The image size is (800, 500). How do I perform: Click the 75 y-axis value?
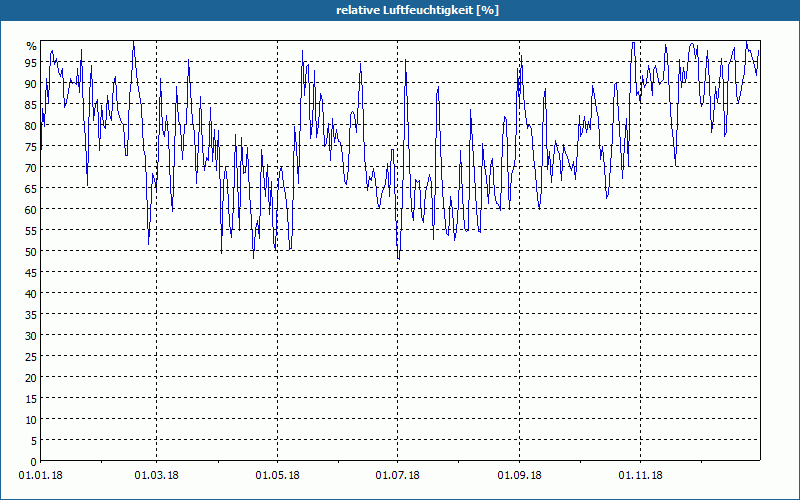31,147
